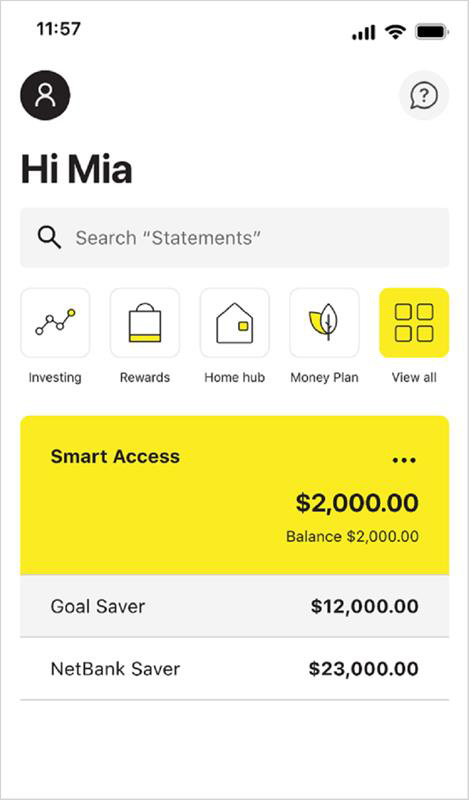The width and height of the screenshot is (469, 800).
Task: Click the $12,000.00 Goal Saver balance
Action: pyautogui.click(x=365, y=606)
